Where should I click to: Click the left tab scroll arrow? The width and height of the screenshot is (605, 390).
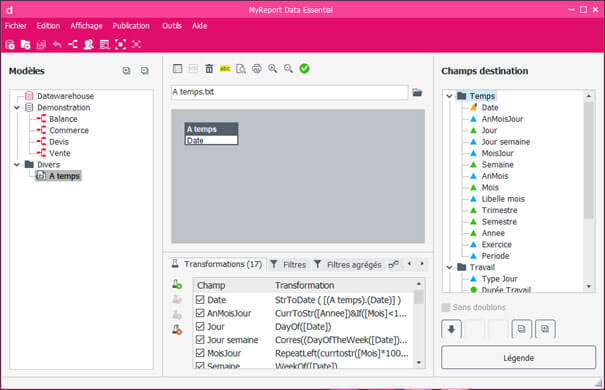point(409,264)
